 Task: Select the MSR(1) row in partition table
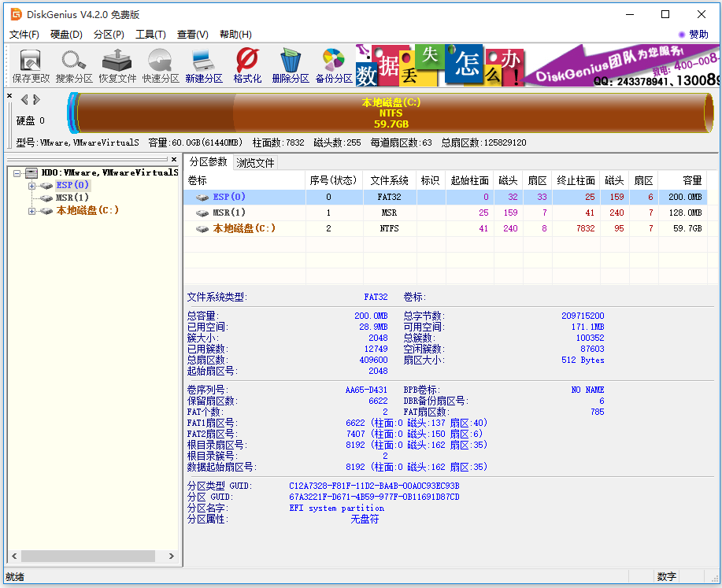click(228, 213)
